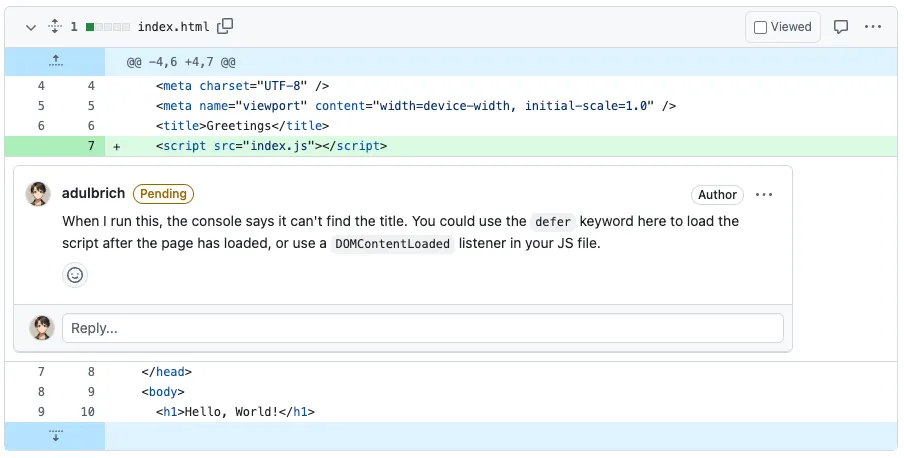Expand all lines of index.html
The image size is (904, 458).
[55, 27]
